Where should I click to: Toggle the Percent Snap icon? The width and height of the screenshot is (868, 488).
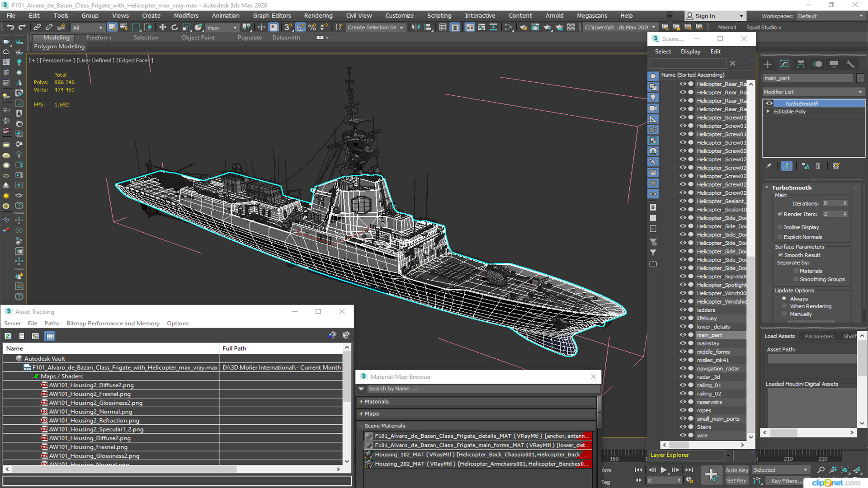tap(312, 28)
